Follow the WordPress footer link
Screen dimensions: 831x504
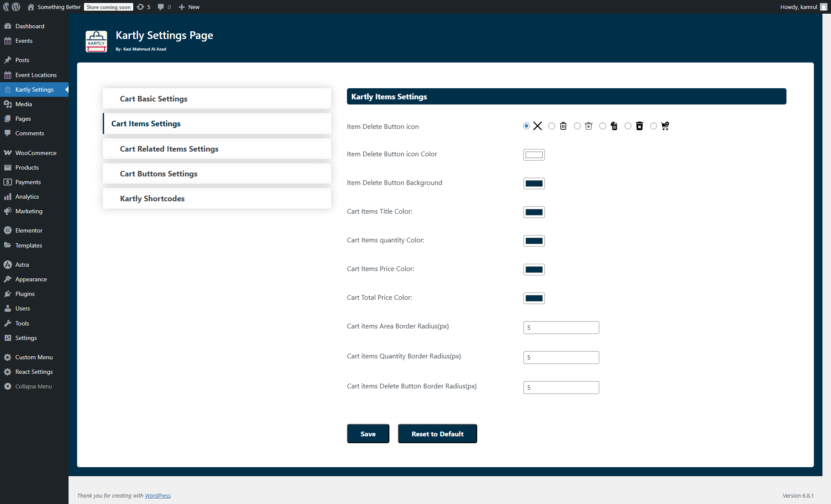[x=158, y=495]
